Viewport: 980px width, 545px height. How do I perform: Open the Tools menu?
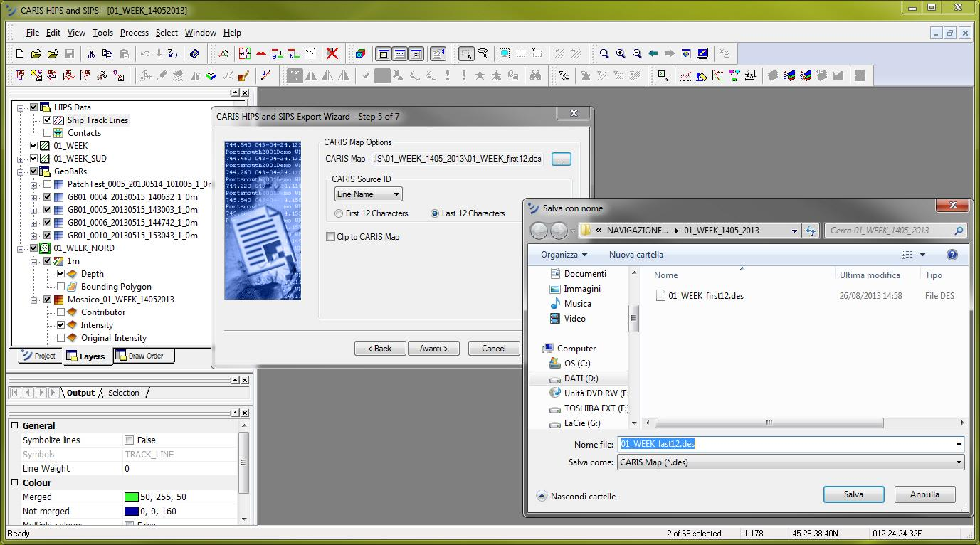coord(102,33)
